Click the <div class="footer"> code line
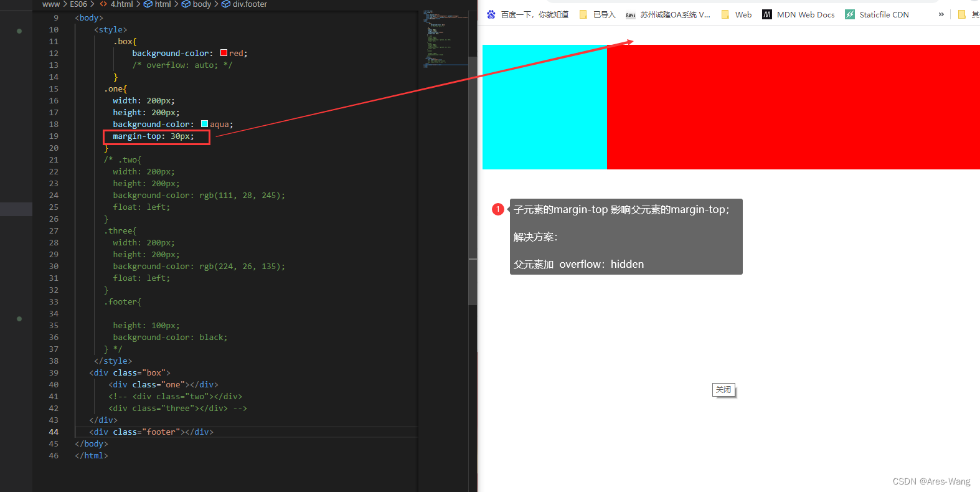The width and height of the screenshot is (980, 492). point(151,432)
